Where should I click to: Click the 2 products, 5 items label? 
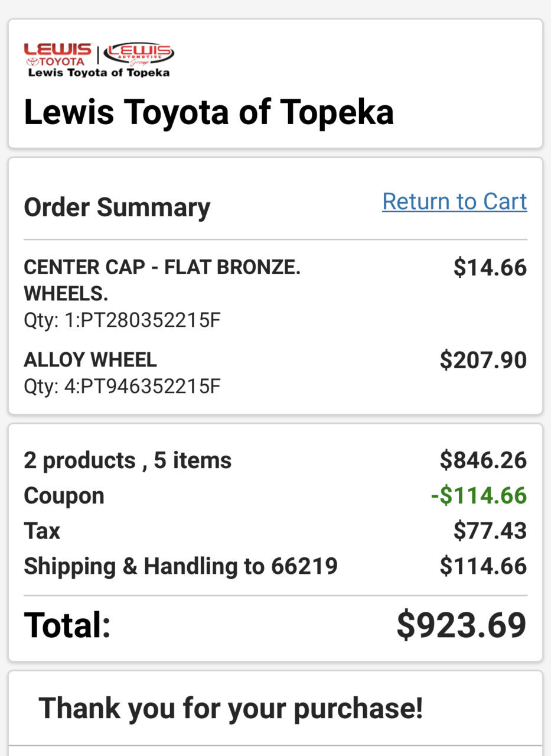(128, 460)
